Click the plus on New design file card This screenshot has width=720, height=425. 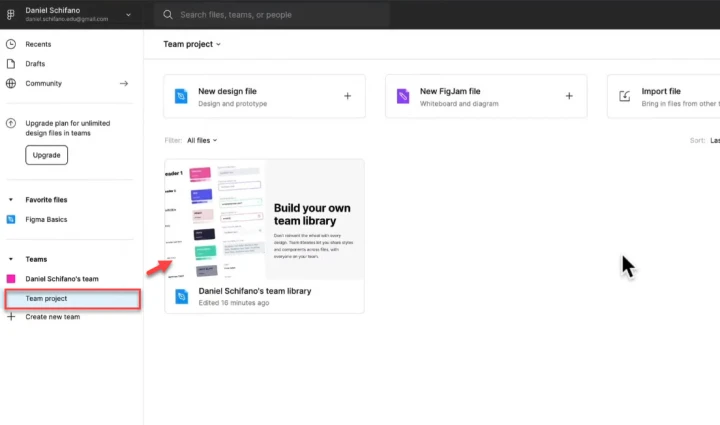pyautogui.click(x=348, y=96)
